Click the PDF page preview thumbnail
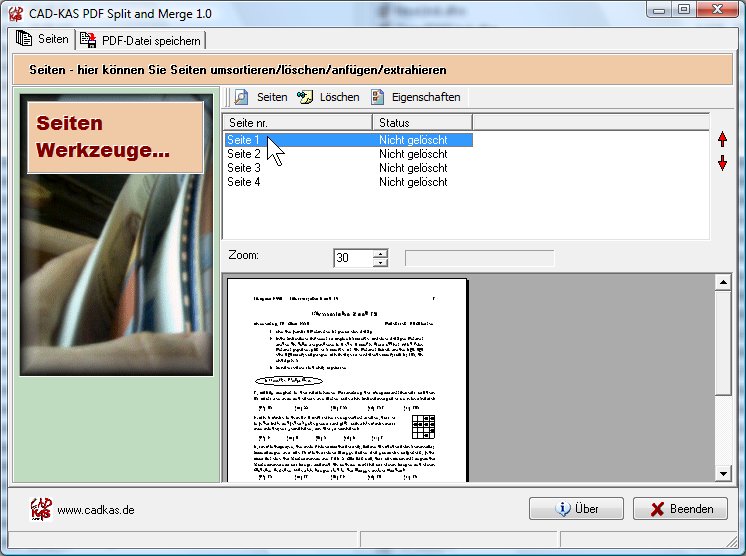Screen dimensions: 746x556 [347, 380]
